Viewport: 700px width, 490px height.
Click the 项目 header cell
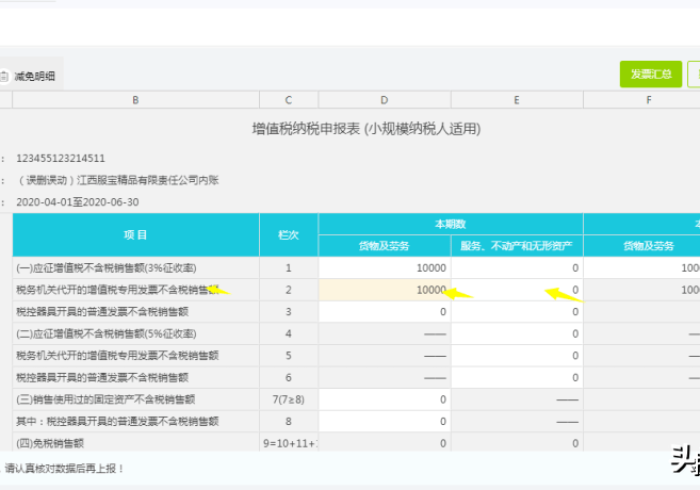click(x=136, y=235)
